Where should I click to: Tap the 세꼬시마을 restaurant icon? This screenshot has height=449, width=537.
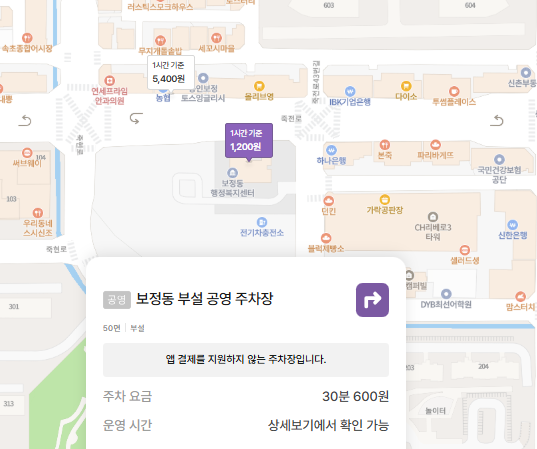(x=216, y=38)
